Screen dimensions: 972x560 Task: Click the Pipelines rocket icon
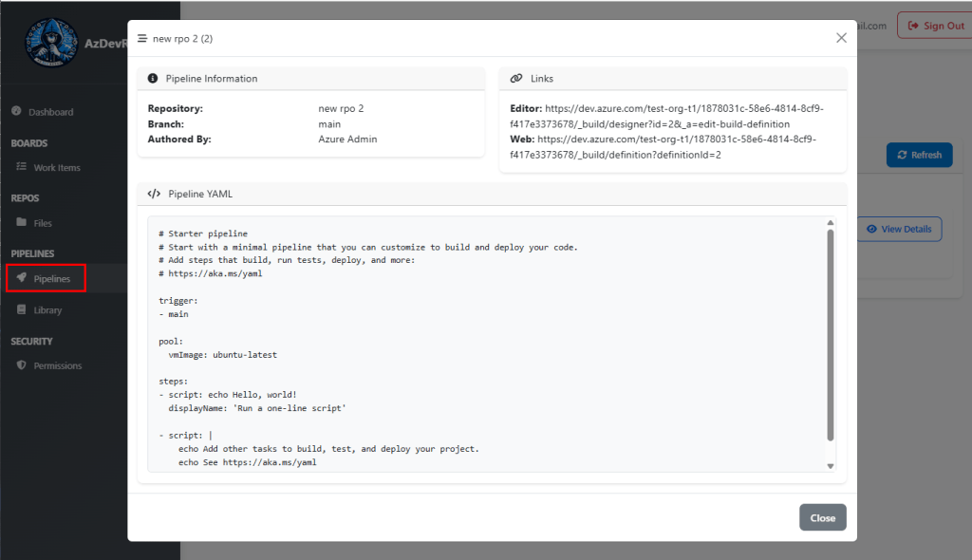pos(21,278)
